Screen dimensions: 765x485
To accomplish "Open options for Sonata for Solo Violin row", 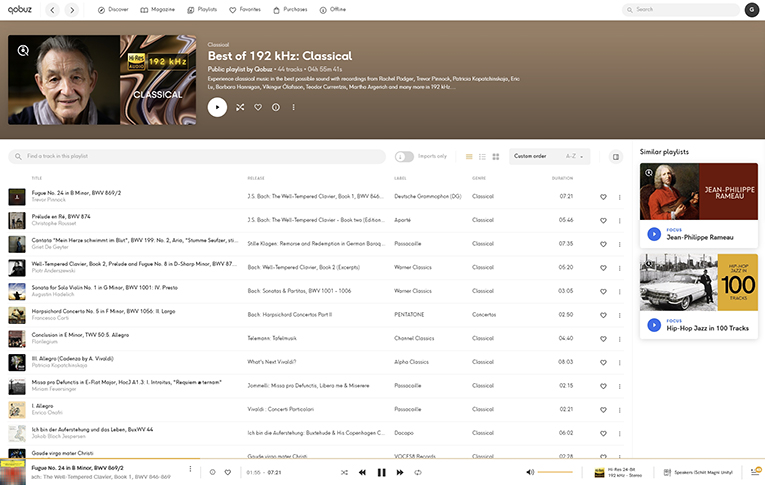I will click(620, 292).
